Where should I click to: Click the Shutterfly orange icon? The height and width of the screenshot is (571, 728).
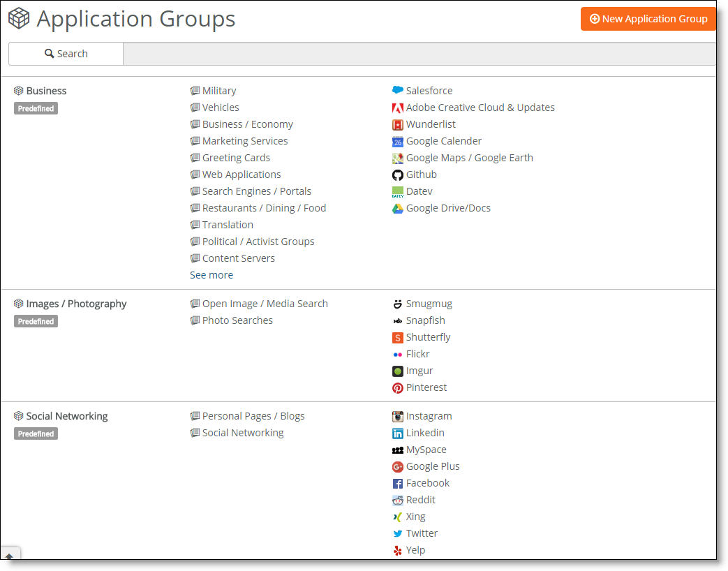(x=398, y=337)
